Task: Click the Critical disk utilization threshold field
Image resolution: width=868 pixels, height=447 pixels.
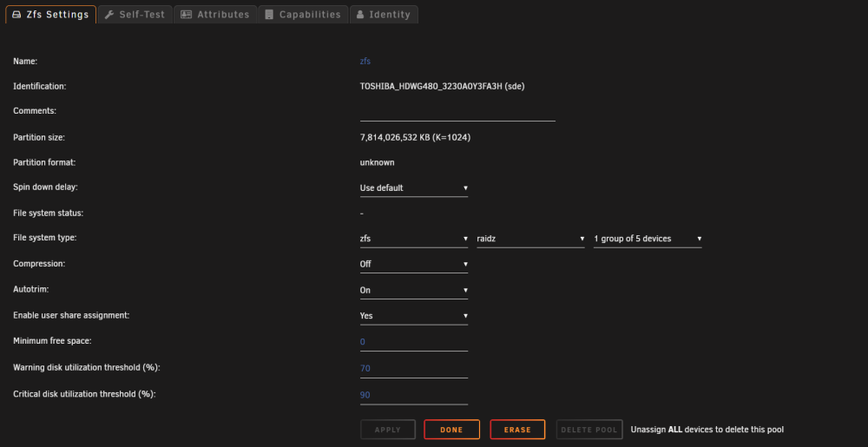Action: 413,396
